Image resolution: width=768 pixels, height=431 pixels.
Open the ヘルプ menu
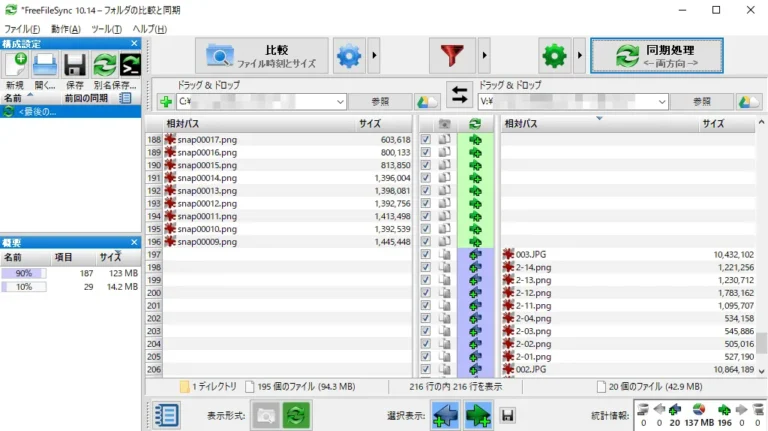tap(149, 29)
